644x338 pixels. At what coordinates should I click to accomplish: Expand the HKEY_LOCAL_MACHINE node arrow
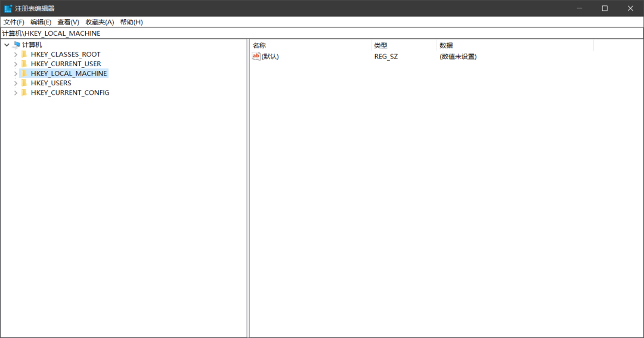(x=16, y=73)
